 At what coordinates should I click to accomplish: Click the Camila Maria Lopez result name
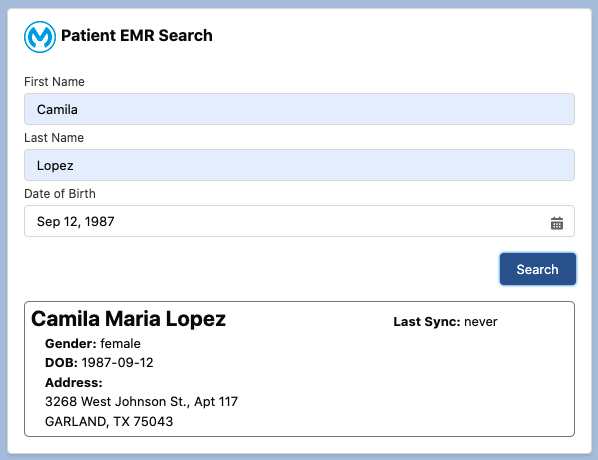pos(128,319)
